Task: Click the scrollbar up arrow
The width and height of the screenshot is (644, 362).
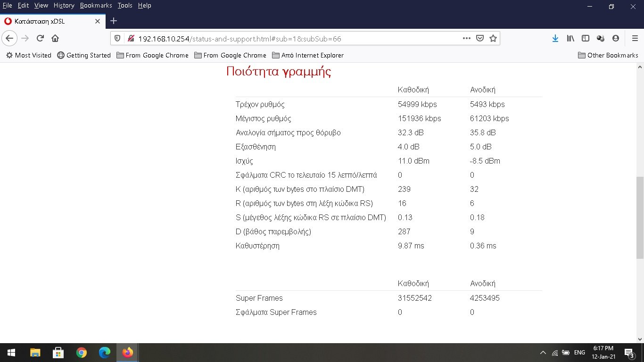Action: (640, 67)
